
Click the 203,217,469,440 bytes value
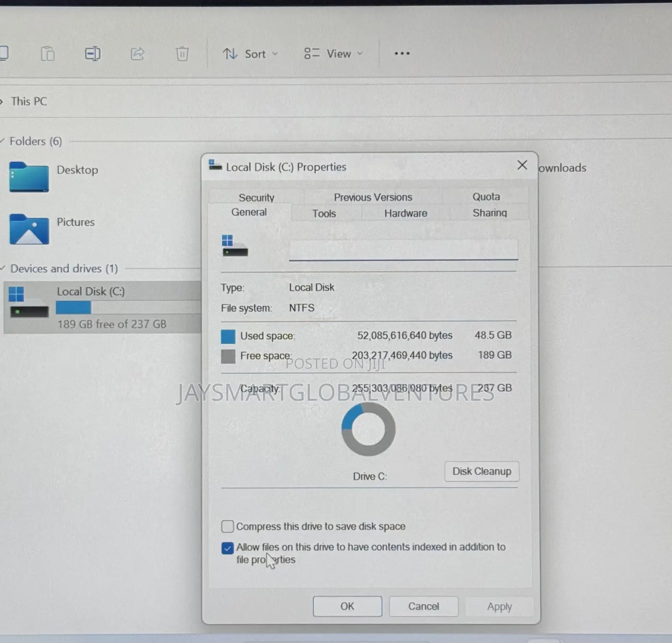pyautogui.click(x=402, y=355)
